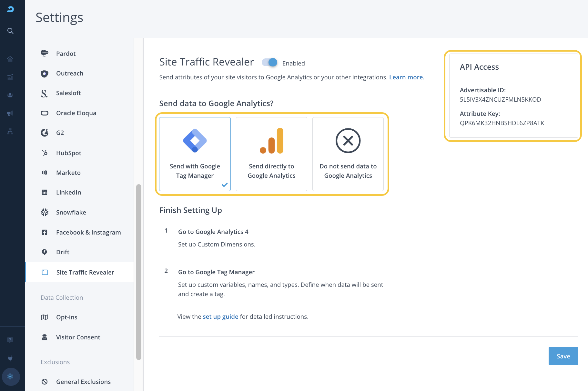Screen dimensions: 588x391
Task: Open HubSpot integration settings
Action: pyautogui.click(x=68, y=153)
